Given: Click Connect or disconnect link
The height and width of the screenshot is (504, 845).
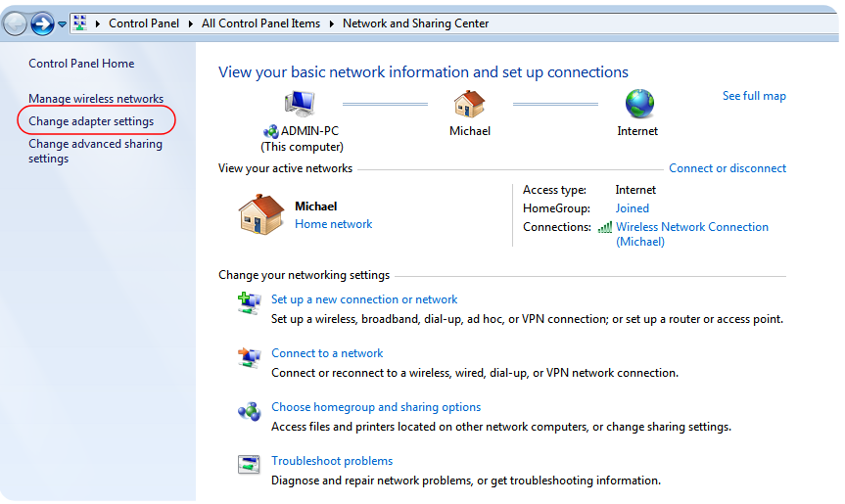Looking at the screenshot, I should tap(728, 168).
